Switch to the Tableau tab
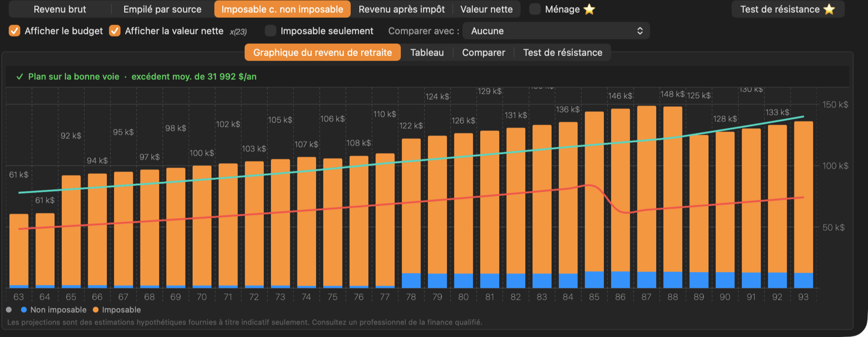The width and height of the screenshot is (868, 337). [x=427, y=53]
